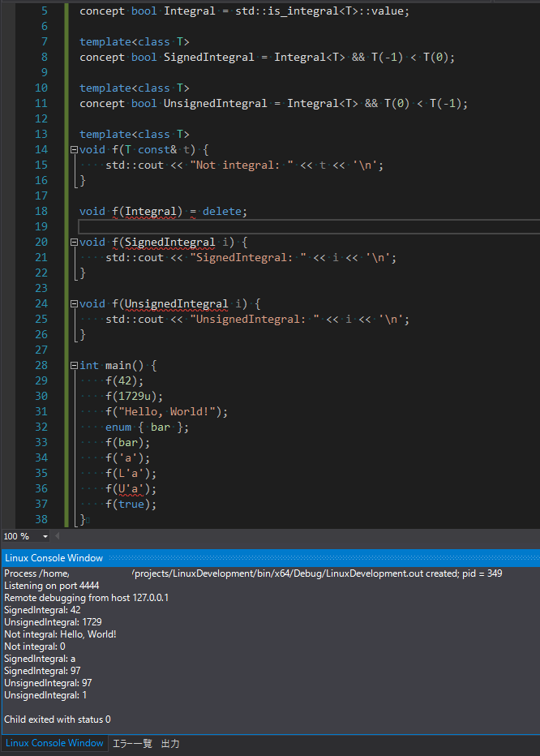This screenshot has width=540, height=756.
Task: Click the f(true); call on line 37
Action: pyautogui.click(x=131, y=505)
